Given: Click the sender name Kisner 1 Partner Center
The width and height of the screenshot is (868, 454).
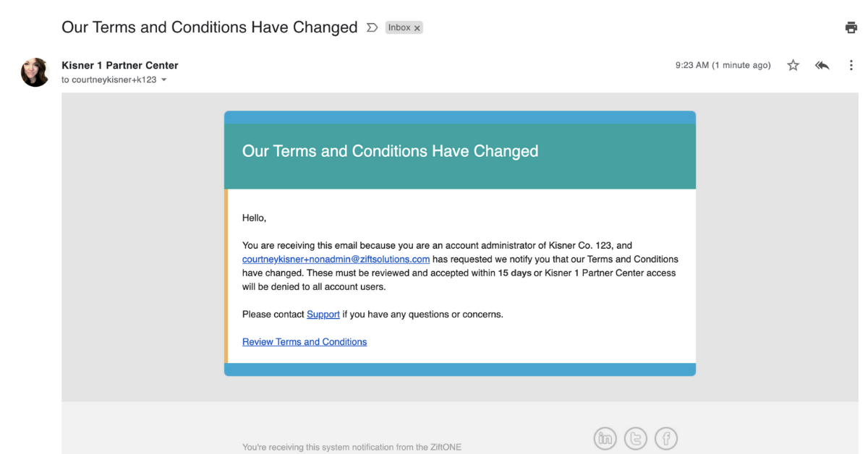Looking at the screenshot, I should pos(120,65).
